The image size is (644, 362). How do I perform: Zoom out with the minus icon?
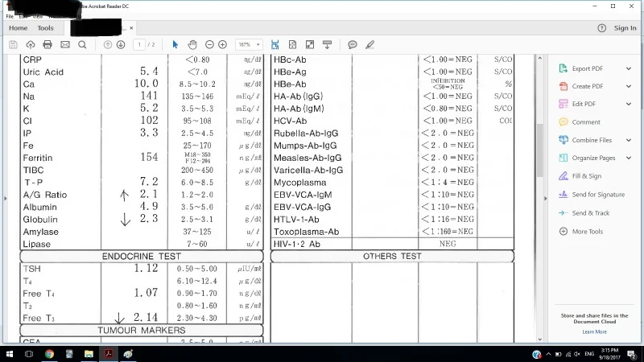click(209, 45)
